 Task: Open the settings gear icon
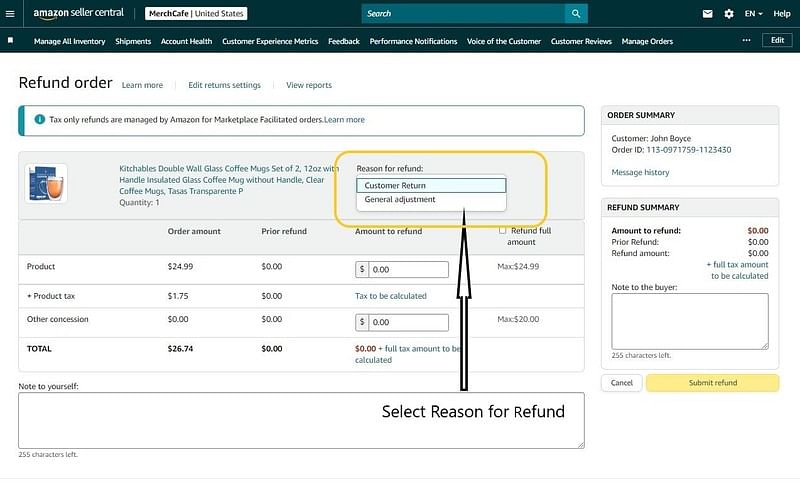[729, 14]
